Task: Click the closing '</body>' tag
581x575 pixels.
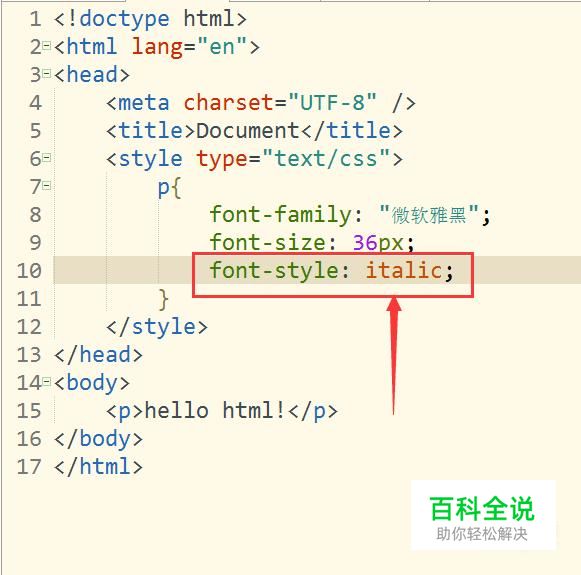Action: [x=98, y=440]
